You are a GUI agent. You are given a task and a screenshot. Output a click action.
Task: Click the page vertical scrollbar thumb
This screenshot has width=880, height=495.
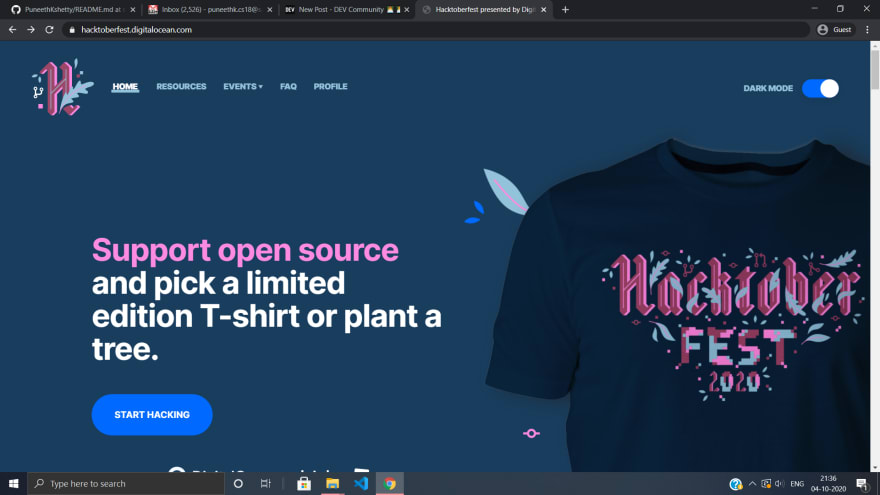tap(875, 68)
